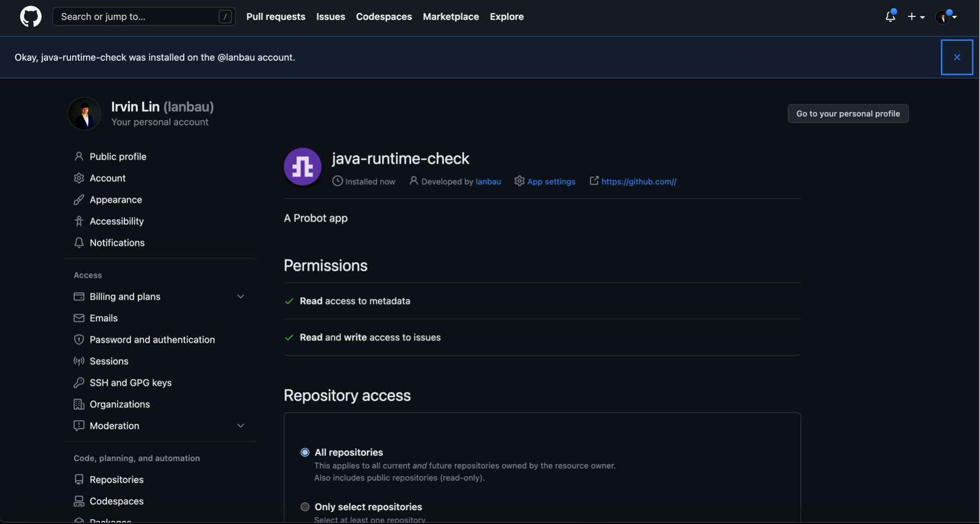Image resolution: width=980 pixels, height=524 pixels.
Task: Click the Repositories repo icon
Action: [x=79, y=480]
